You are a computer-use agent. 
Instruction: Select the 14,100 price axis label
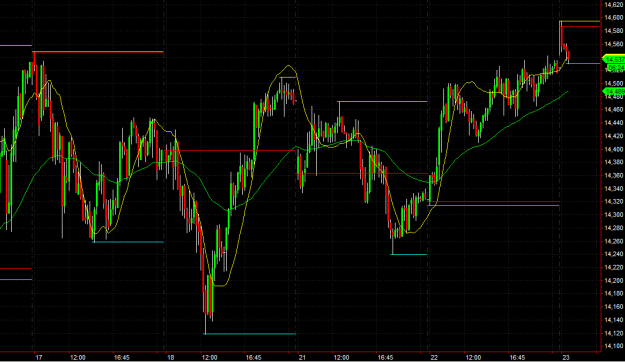point(614,346)
